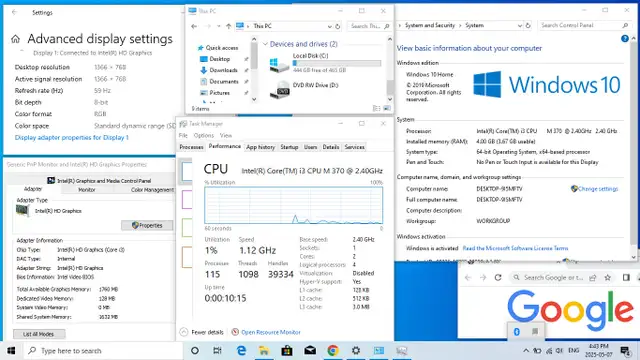Reload page in Chrome
Viewport: 640px width, 360px height.
pyautogui.click(x=498, y=278)
